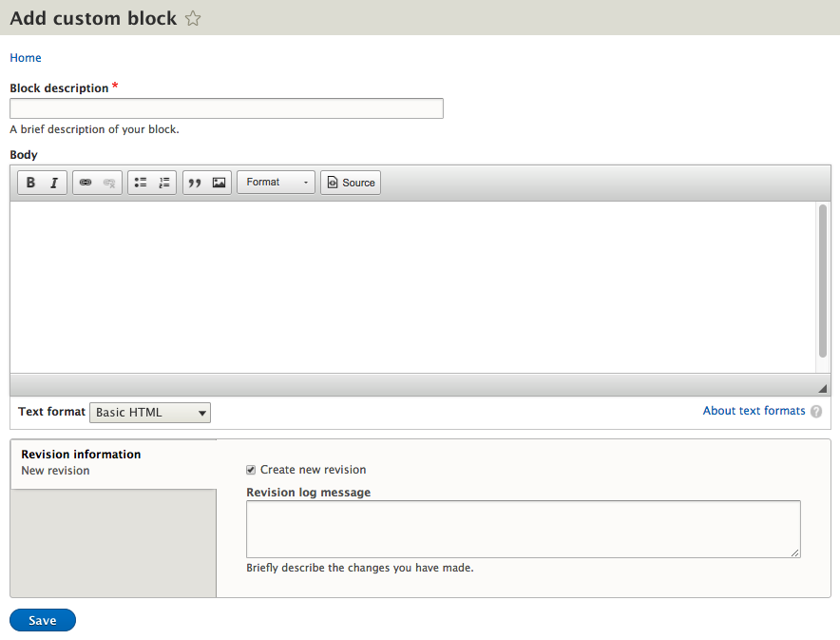This screenshot has height=640, width=840.
Task: Toggle bold formatting in the editor
Action: click(x=30, y=183)
